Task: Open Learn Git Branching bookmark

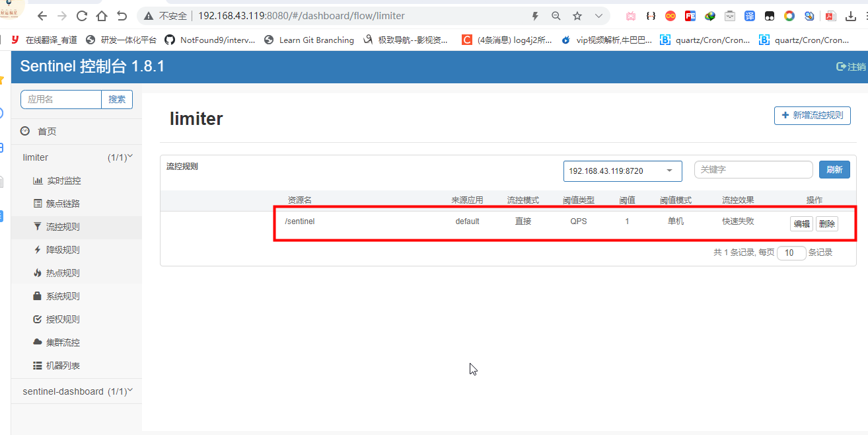Action: (309, 40)
